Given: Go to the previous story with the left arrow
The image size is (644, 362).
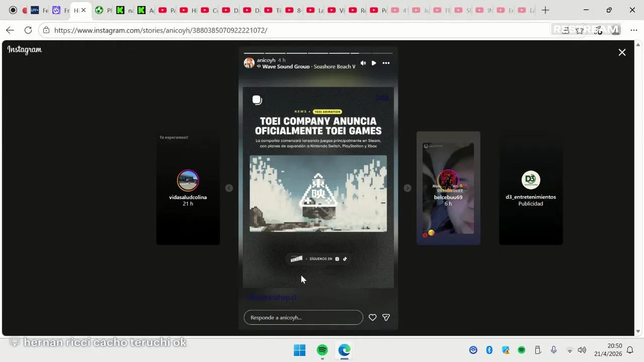Looking at the screenshot, I should (x=229, y=188).
